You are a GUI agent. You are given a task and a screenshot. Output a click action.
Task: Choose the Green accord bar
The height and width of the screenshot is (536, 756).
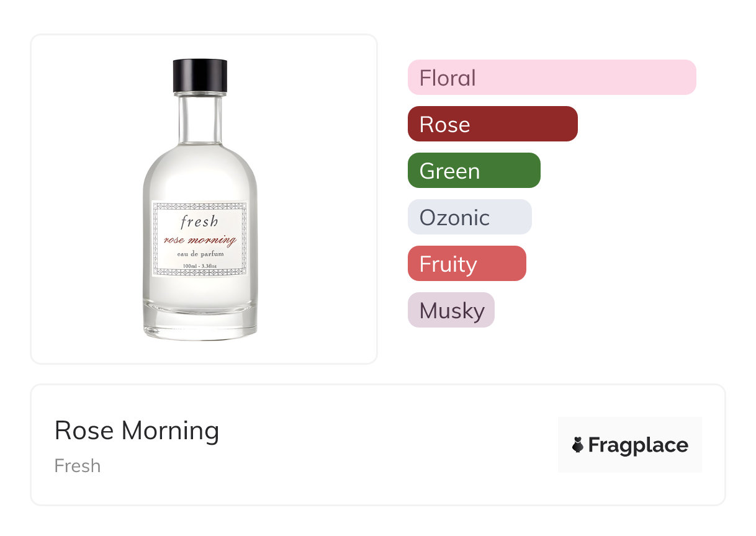(474, 171)
